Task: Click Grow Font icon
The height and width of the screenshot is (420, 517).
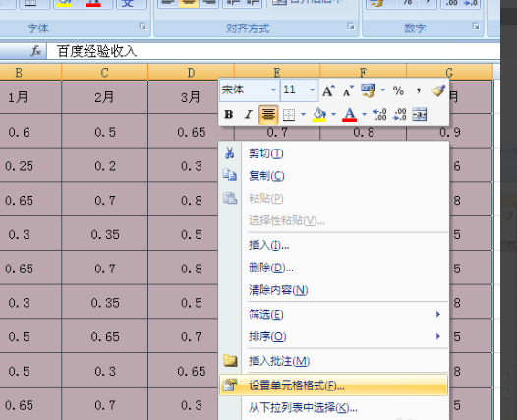Action: coord(328,90)
